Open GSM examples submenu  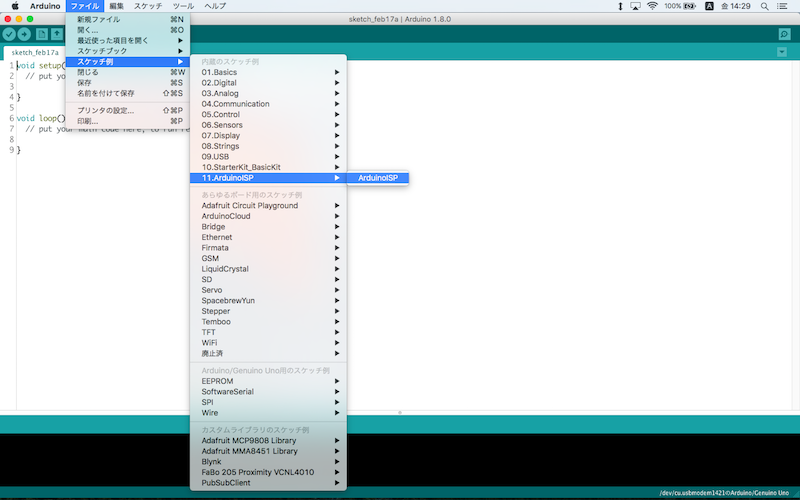(268, 258)
